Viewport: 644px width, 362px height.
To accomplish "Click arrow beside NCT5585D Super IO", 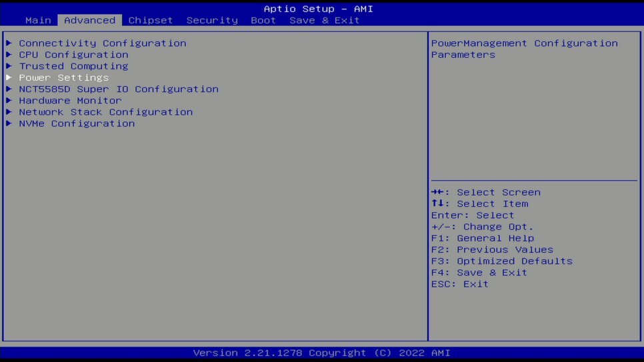I will point(9,89).
